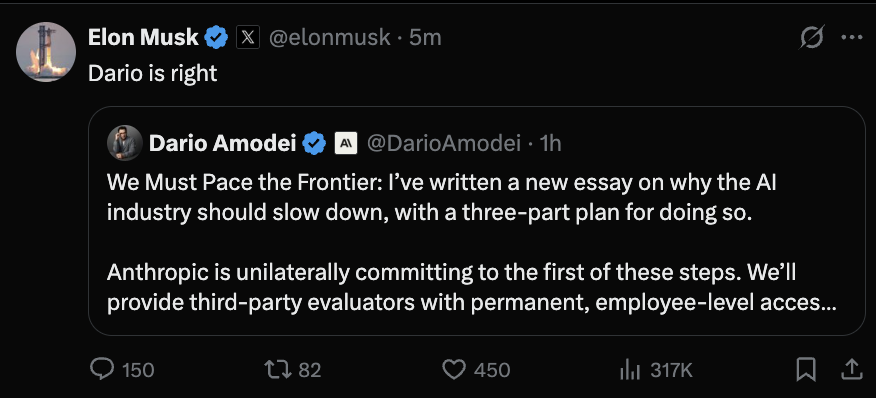The width and height of the screenshot is (876, 398).
Task: Click the blue verified badge beside Elon Musk
Action: (216, 38)
